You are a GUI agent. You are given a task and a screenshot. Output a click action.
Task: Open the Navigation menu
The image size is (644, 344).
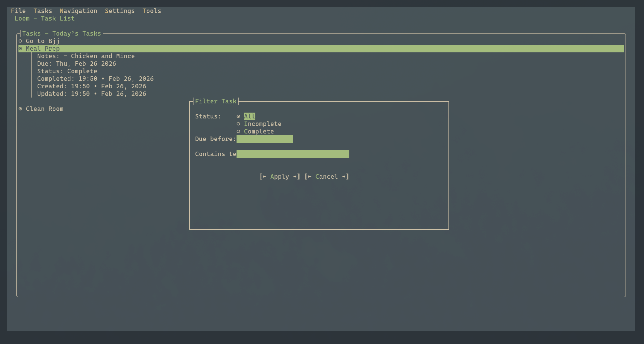coord(78,11)
